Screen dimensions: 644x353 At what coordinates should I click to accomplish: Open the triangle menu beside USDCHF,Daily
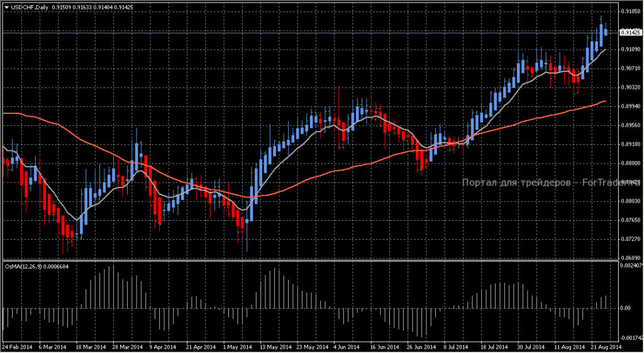pos(6,8)
